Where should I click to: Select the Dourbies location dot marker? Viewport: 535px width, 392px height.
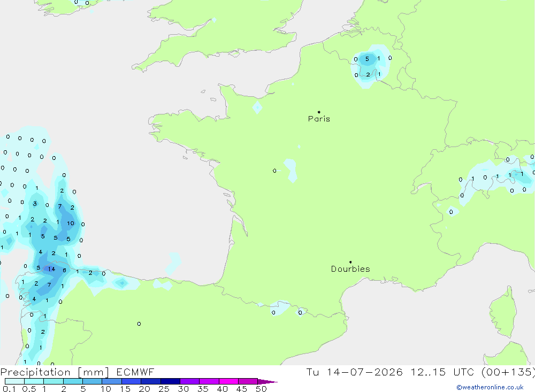coord(350,262)
